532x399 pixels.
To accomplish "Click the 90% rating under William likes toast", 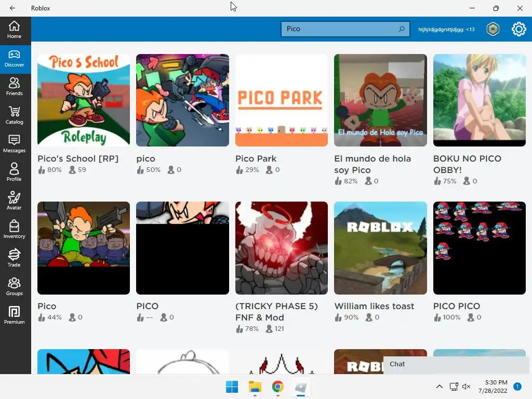I will pyautogui.click(x=351, y=317).
